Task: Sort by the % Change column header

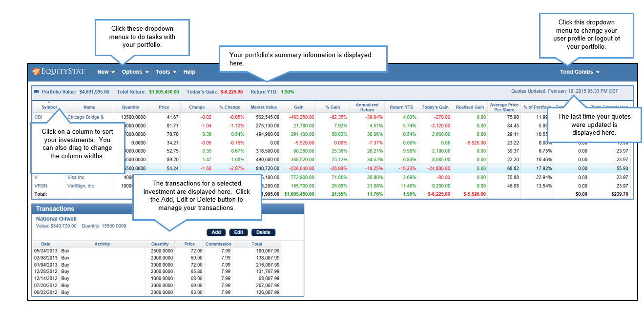Action: (x=229, y=107)
